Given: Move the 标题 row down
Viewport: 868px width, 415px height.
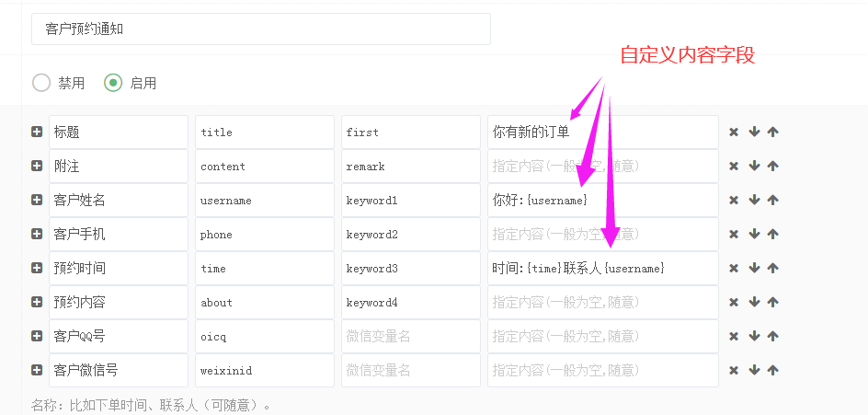Looking at the screenshot, I should tap(754, 133).
